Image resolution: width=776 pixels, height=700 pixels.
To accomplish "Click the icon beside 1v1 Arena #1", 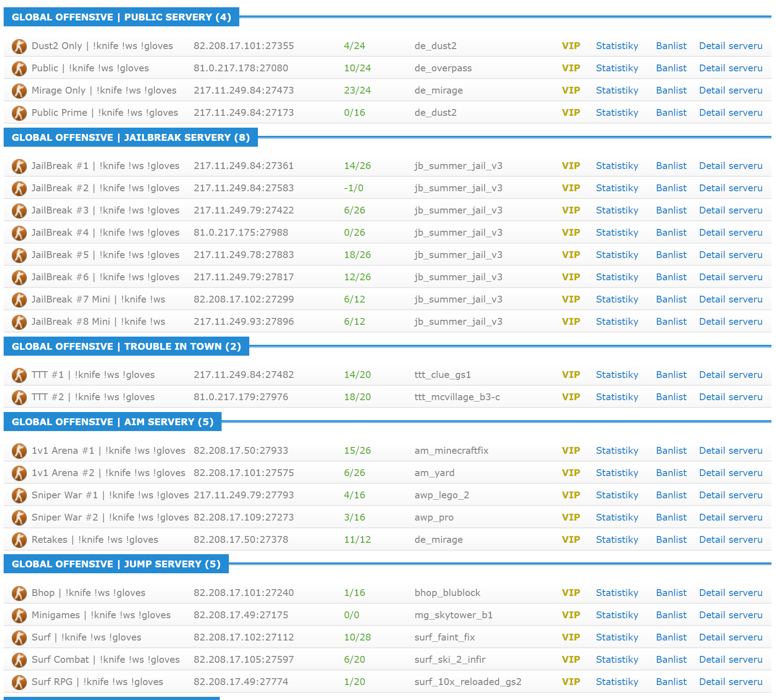I will click(x=19, y=451).
